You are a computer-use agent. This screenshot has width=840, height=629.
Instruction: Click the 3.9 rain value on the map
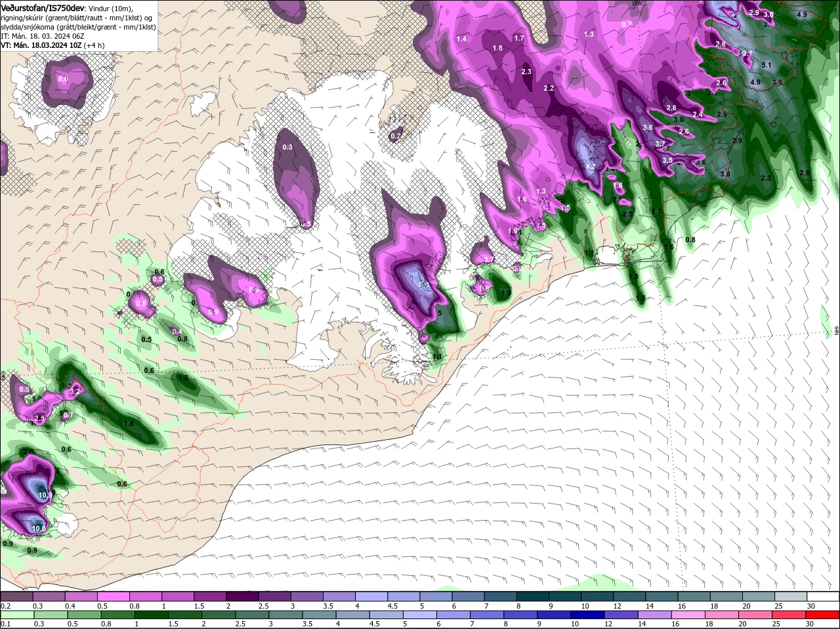tap(777, 82)
